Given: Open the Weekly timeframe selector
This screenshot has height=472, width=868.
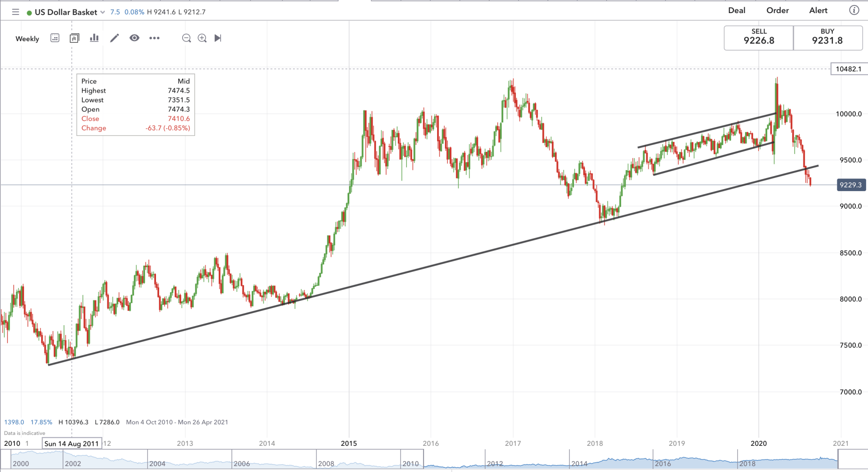Looking at the screenshot, I should click(27, 39).
